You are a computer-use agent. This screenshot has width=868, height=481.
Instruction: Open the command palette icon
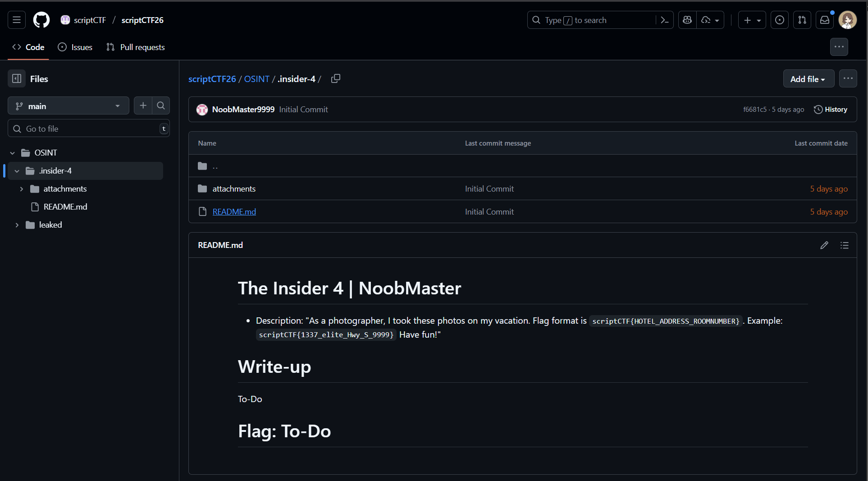pos(664,20)
